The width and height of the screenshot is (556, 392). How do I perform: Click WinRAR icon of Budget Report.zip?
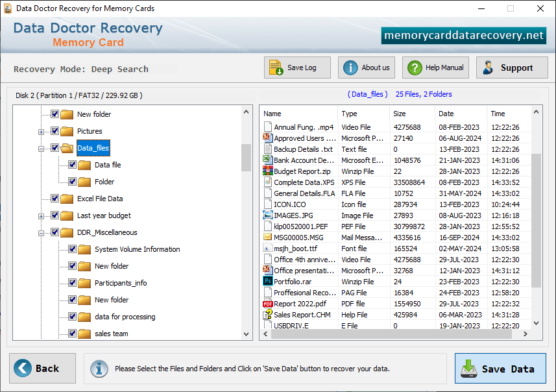point(268,171)
